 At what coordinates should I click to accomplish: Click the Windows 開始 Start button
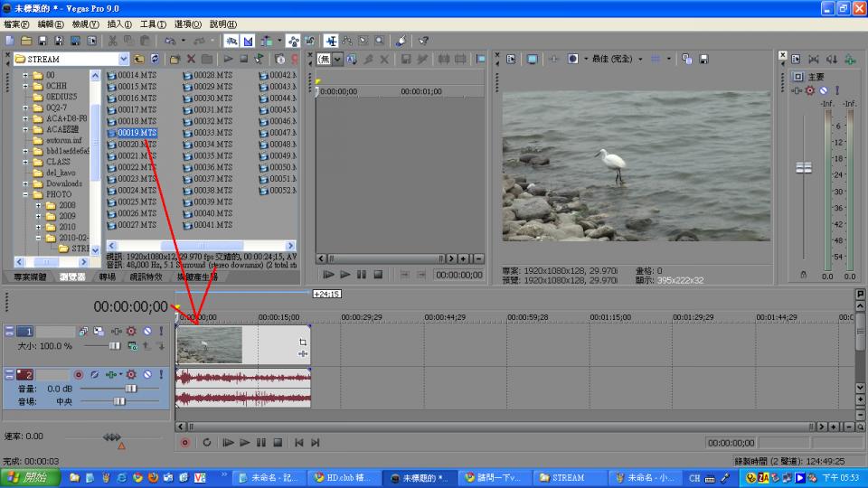(x=30, y=477)
